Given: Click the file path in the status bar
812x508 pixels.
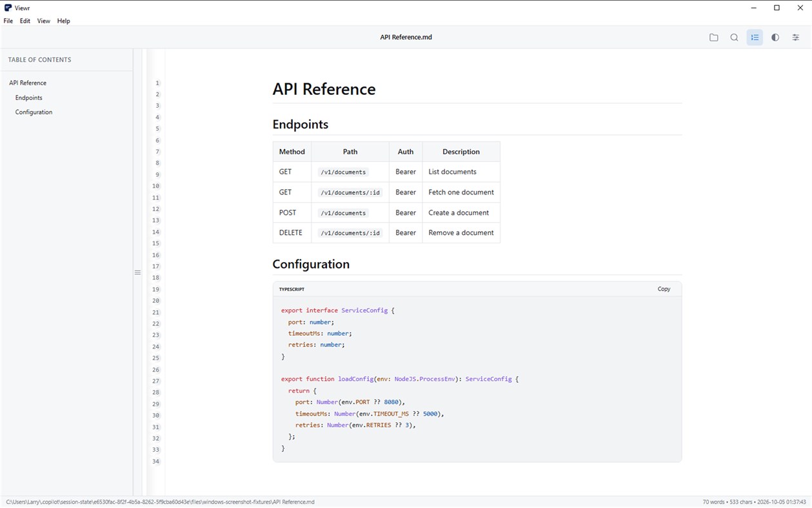Looking at the screenshot, I should (160, 502).
